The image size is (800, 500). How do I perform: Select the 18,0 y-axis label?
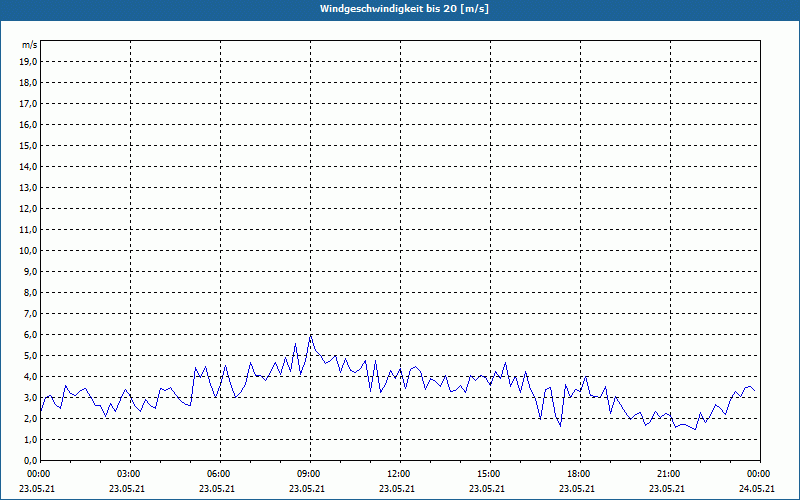[29, 83]
